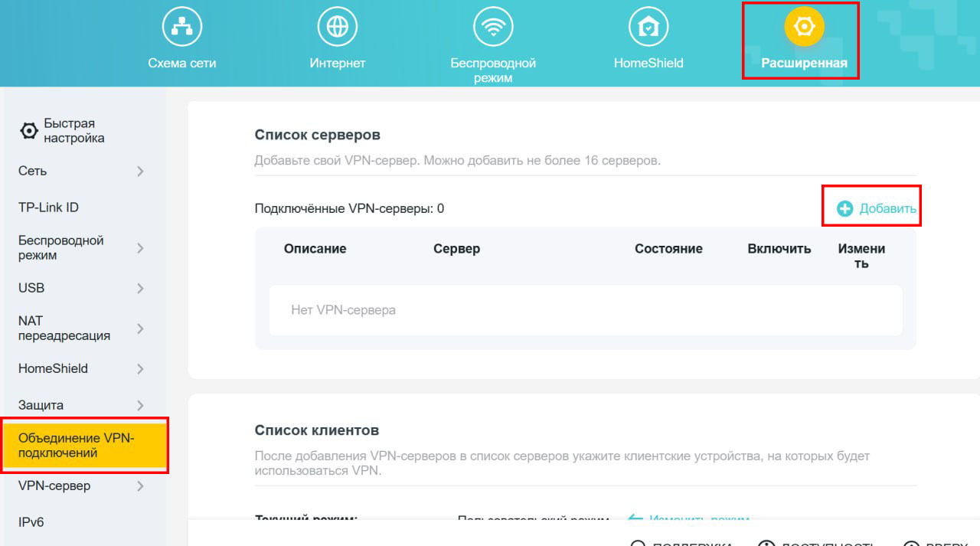Select the HomeShield house shield icon
Screen dimensions: 980x546
(648, 28)
